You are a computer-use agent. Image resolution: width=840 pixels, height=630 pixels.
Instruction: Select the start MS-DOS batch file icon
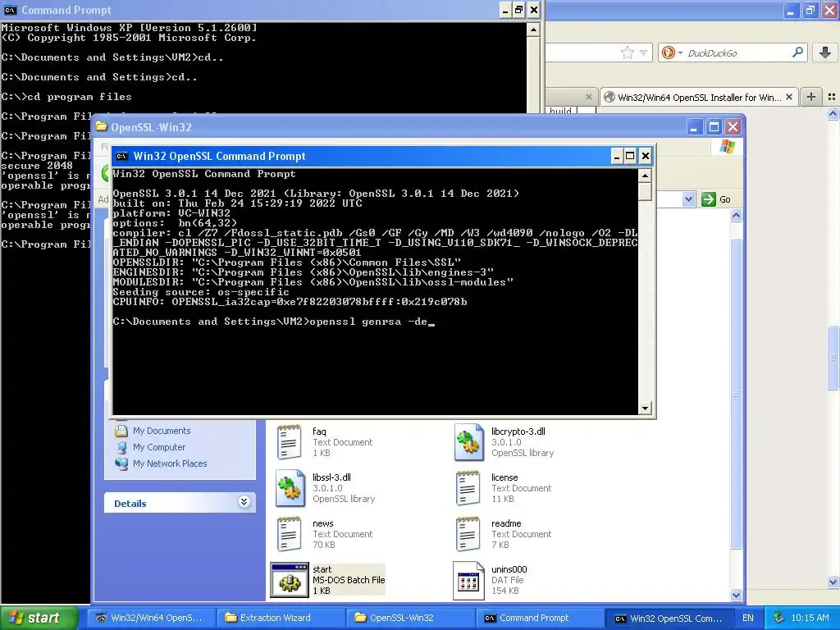(290, 580)
